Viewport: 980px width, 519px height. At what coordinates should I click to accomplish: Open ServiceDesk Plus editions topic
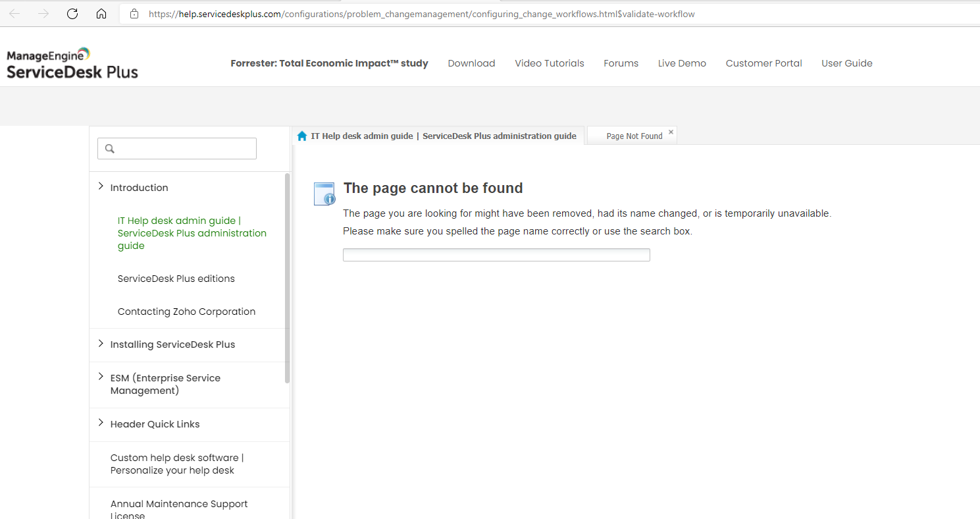click(176, 279)
